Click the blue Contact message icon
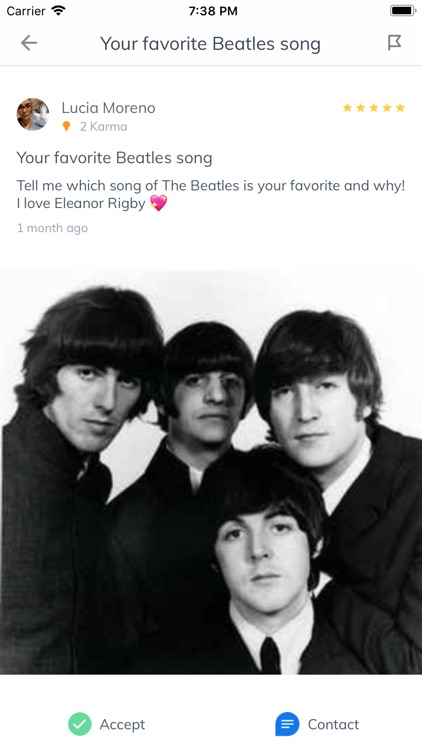 point(287,724)
